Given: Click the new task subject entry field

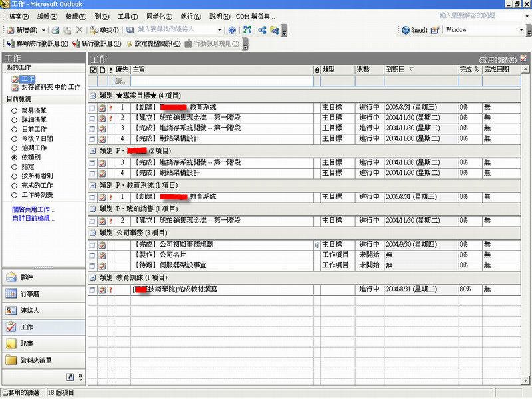Looking at the screenshot, I should pos(222,81).
